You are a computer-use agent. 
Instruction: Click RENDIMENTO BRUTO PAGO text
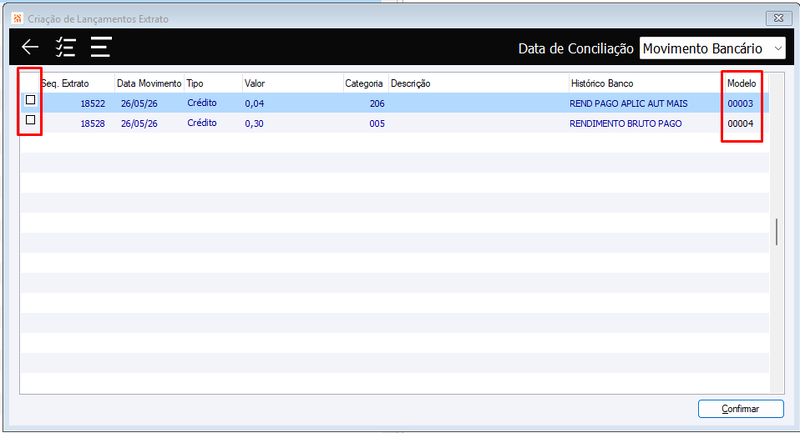626,123
